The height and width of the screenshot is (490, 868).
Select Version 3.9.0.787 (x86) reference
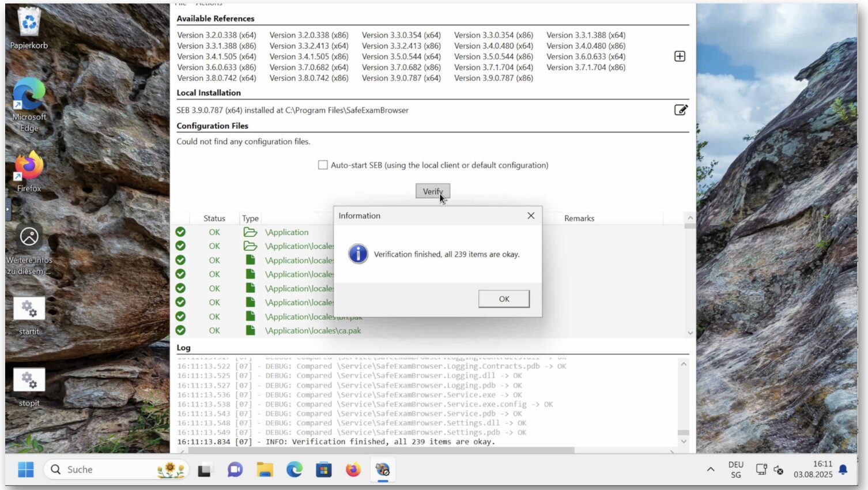click(493, 78)
